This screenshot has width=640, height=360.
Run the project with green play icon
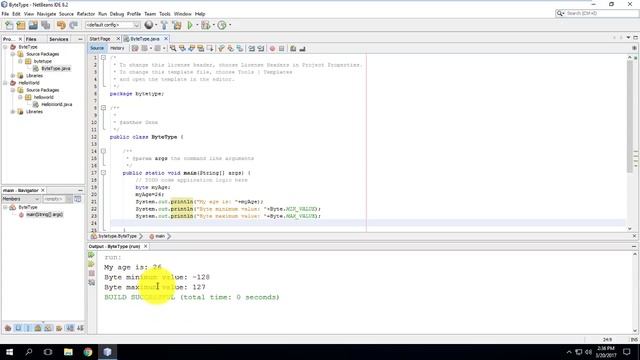[x=190, y=25]
